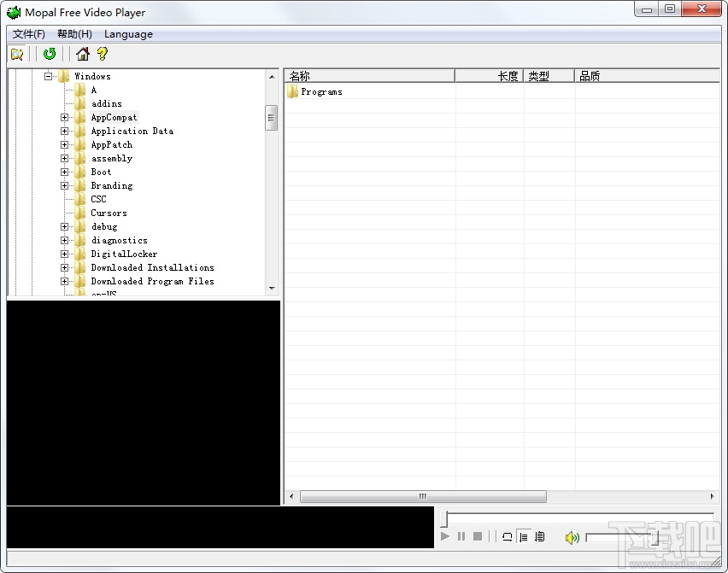Expand the debug folder node
The height and width of the screenshot is (573, 728).
(65, 226)
